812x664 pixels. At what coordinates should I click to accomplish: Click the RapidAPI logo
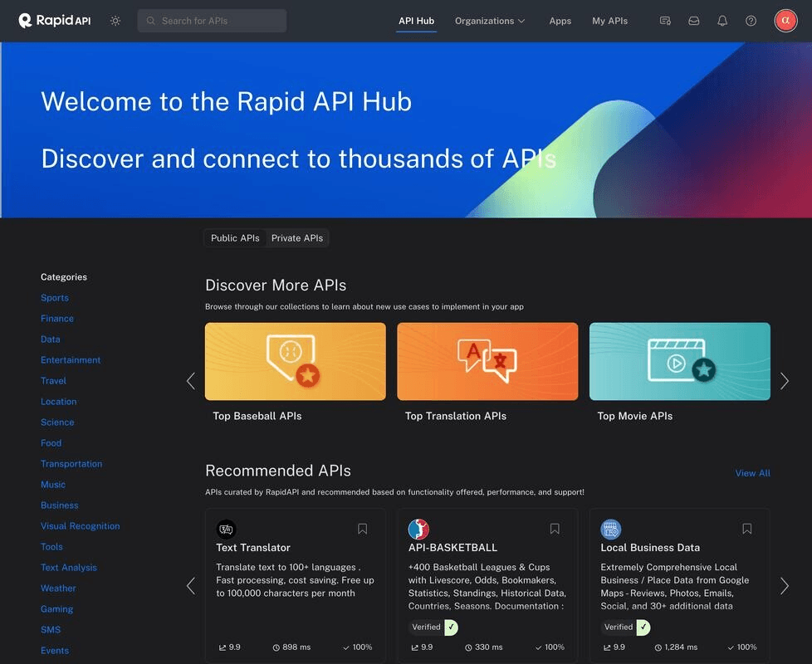pyautogui.click(x=55, y=21)
